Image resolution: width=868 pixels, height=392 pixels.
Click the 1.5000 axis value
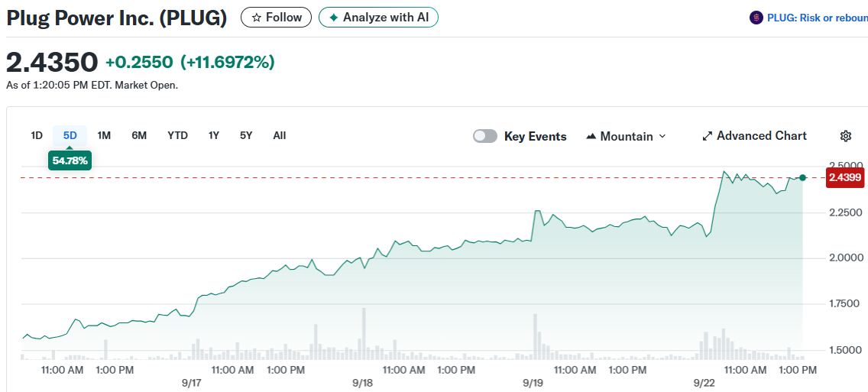click(x=846, y=350)
